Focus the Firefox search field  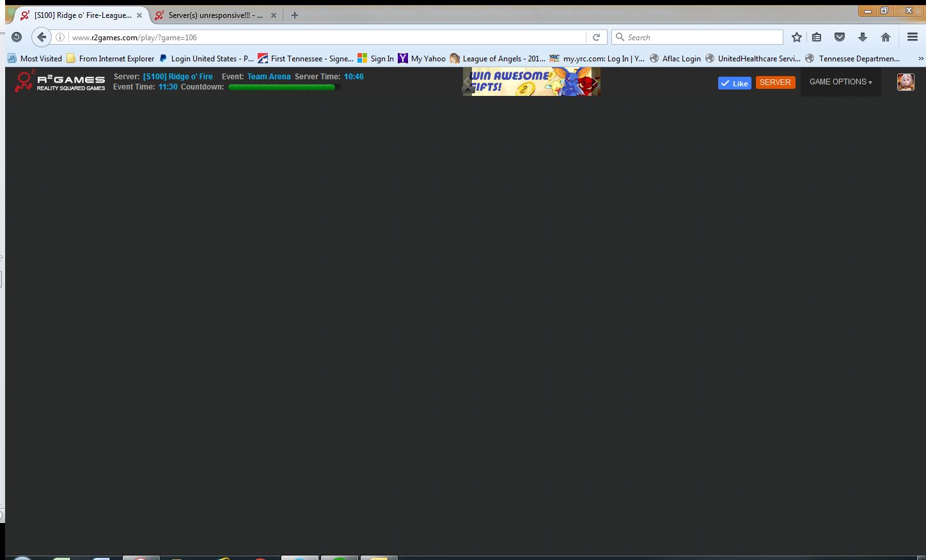(x=702, y=38)
